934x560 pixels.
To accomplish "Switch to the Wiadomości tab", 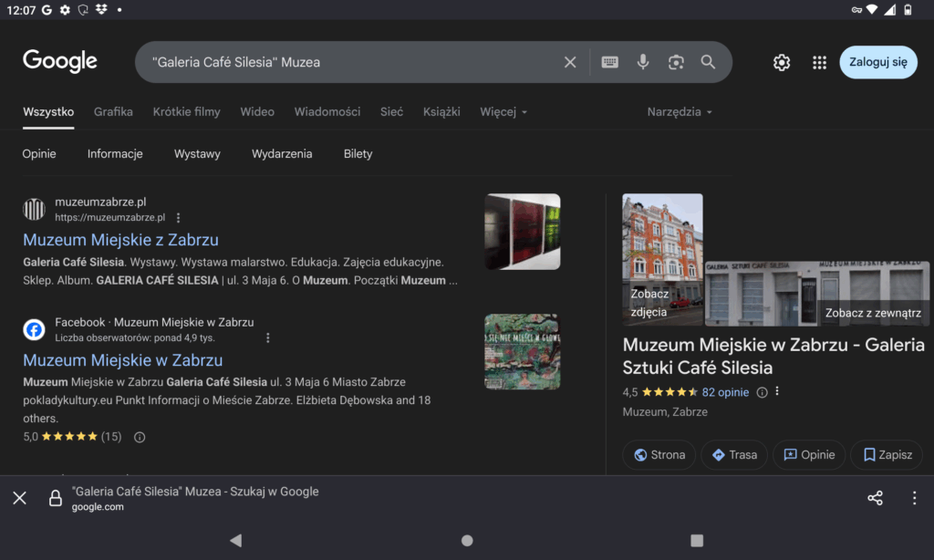I will click(x=327, y=112).
